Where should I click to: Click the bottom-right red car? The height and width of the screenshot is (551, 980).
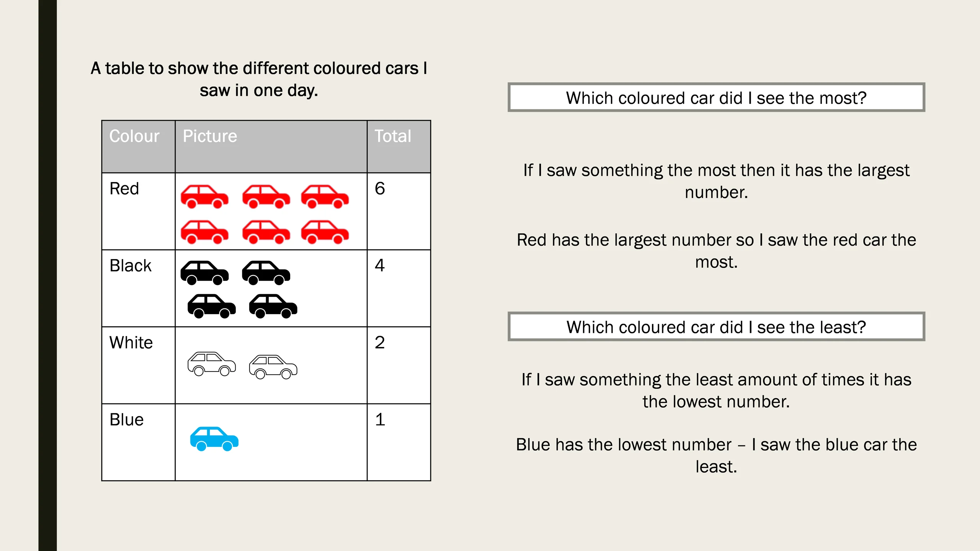[x=325, y=232]
